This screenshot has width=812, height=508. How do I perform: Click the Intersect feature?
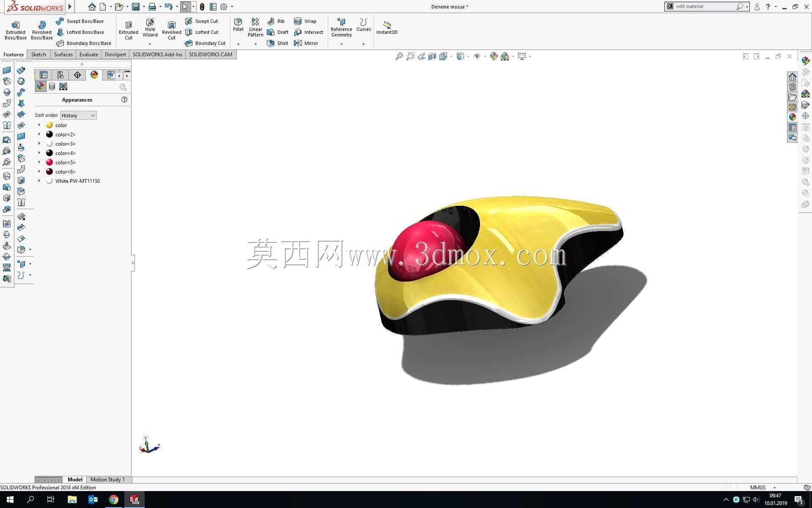tap(309, 32)
